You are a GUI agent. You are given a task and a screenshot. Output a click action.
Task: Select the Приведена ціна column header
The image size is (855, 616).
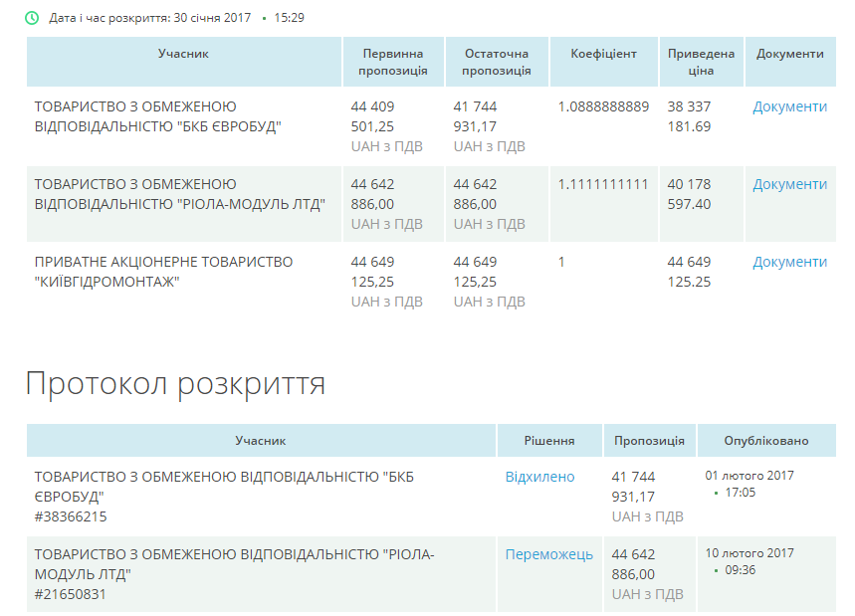[701, 62]
